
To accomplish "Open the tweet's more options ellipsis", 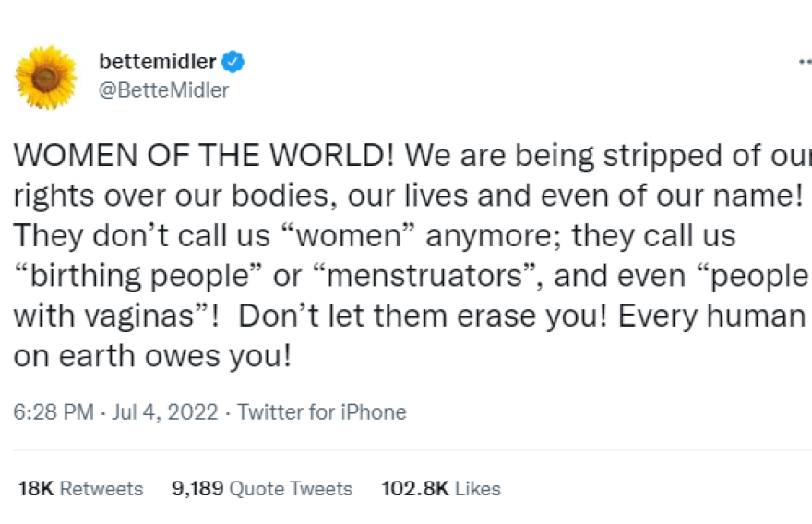I will coord(804,62).
